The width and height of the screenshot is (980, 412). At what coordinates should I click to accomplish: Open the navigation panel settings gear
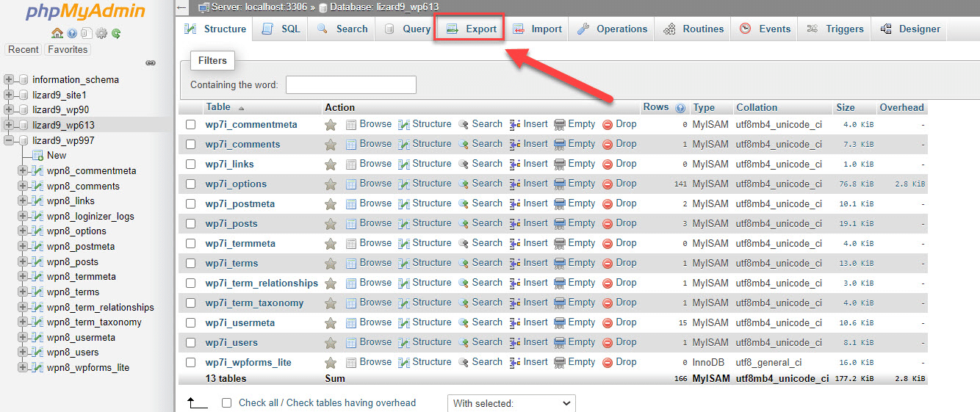(101, 33)
